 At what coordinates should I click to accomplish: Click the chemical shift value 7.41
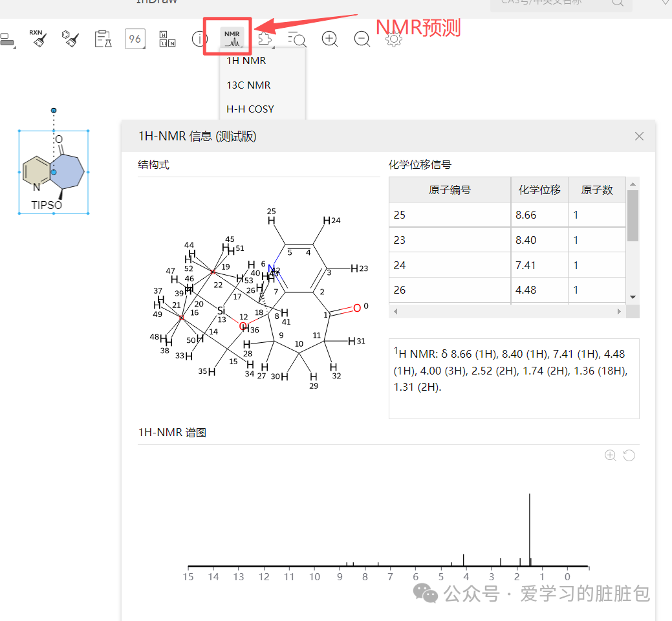526,265
